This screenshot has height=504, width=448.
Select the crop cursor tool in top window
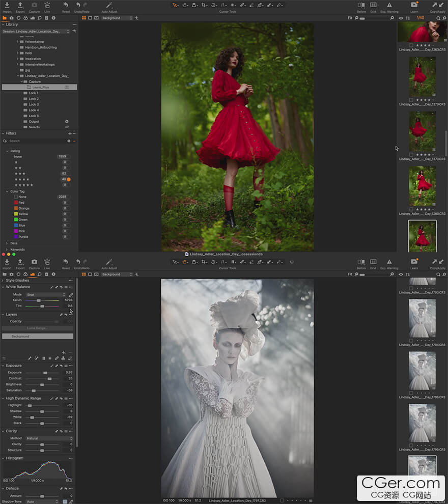pos(204,5)
